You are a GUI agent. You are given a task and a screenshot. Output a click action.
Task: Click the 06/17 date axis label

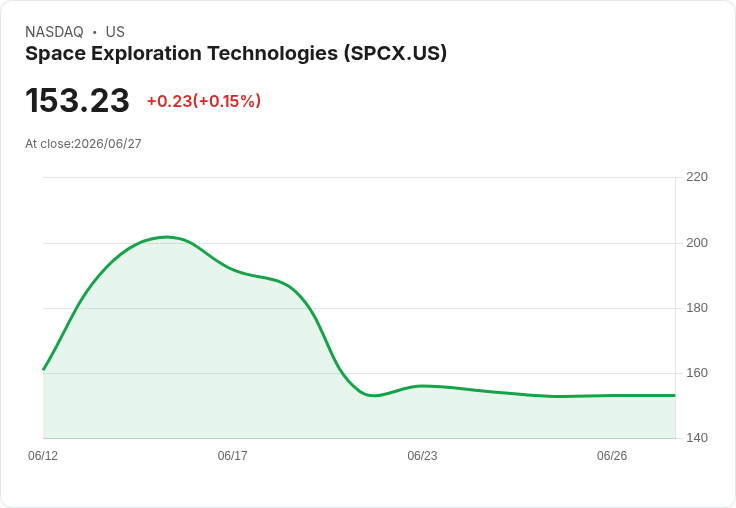coord(232,455)
